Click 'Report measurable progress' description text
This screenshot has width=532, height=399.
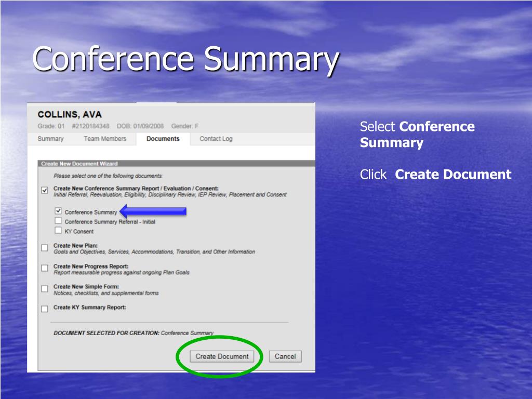pos(122,272)
